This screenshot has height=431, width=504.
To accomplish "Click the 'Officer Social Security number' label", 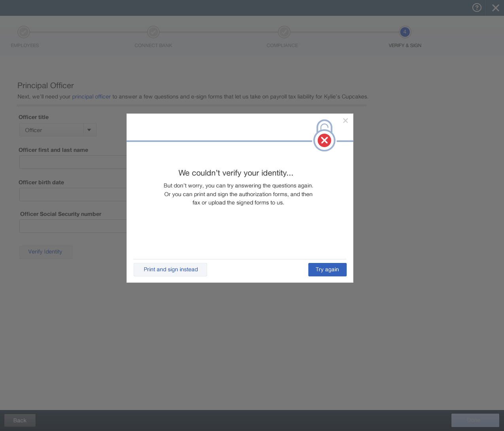I will [x=61, y=214].
